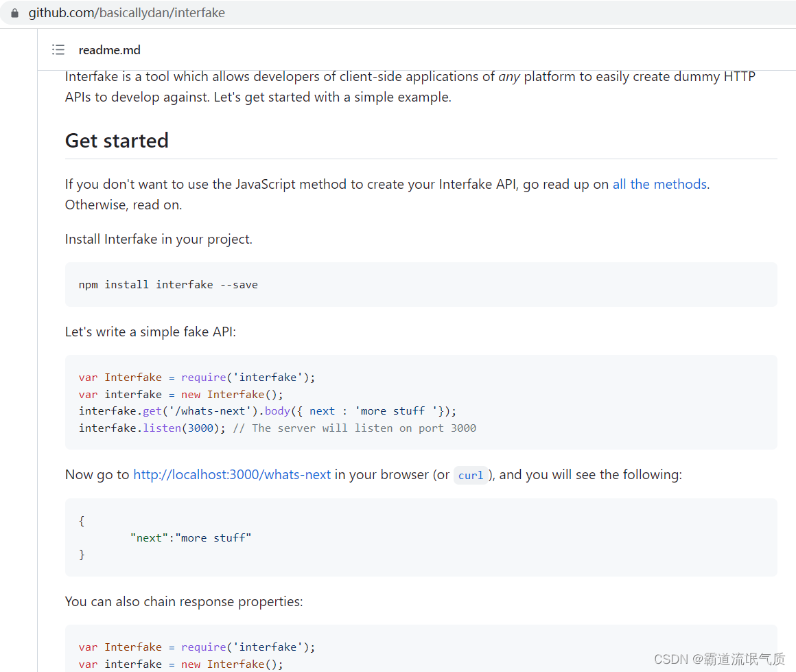The height and width of the screenshot is (672, 796).
Task: Click the inline 'curl' code word
Action: tap(471, 476)
